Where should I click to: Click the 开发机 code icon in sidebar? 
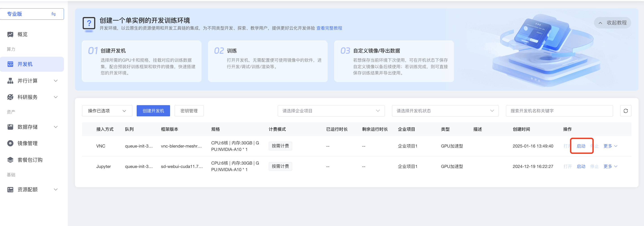coord(10,64)
